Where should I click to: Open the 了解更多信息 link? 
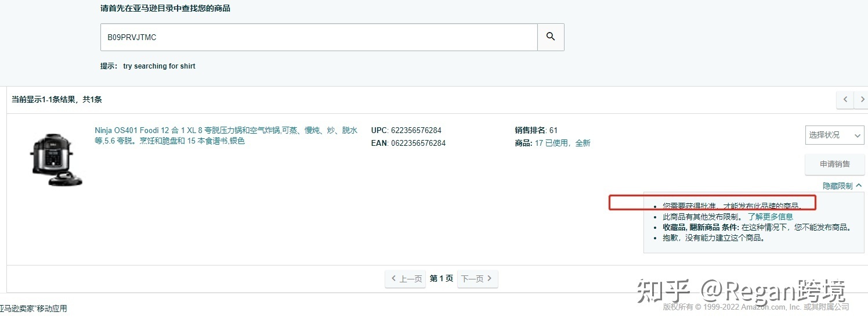click(x=770, y=217)
